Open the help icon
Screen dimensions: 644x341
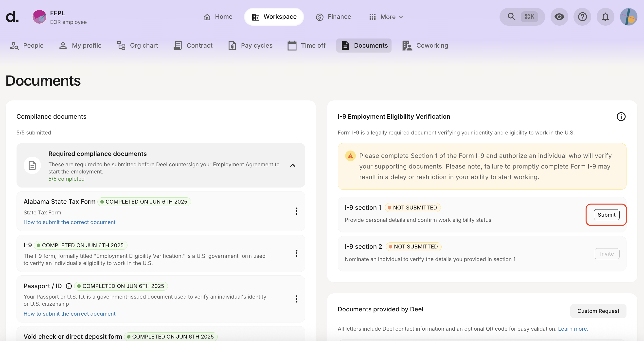[x=582, y=17]
